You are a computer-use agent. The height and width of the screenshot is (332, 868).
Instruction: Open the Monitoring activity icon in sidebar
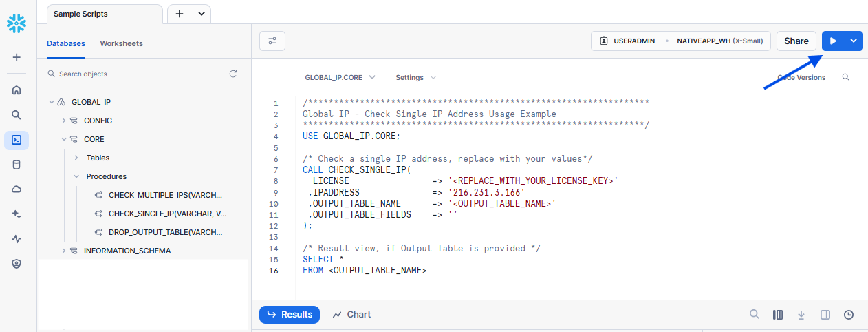pos(17,239)
